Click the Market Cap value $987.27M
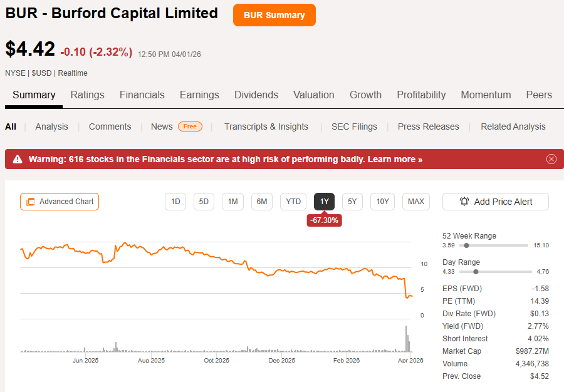Viewport: 564px width, 392px height. (532, 351)
